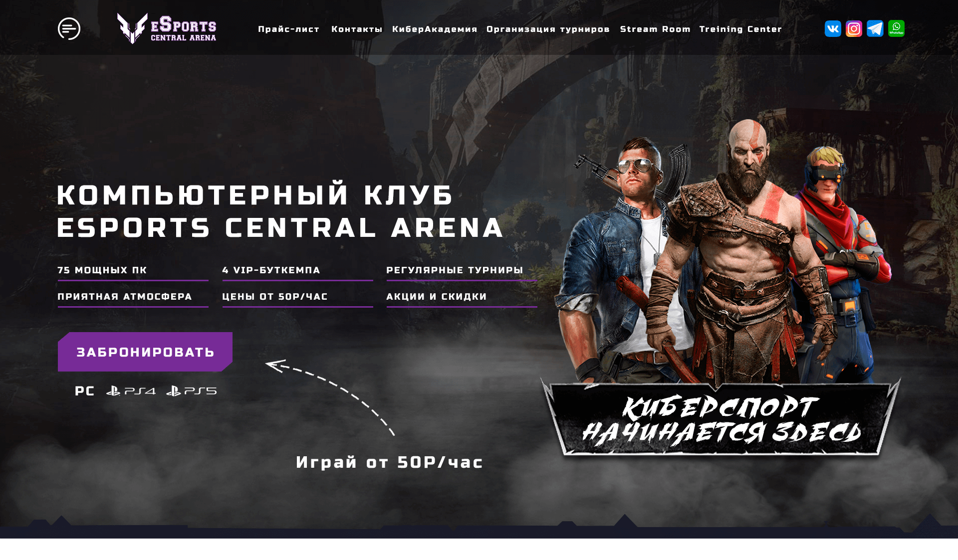The height and width of the screenshot is (560, 958).
Task: Click the Играй от 50Р/час link
Action: tap(389, 462)
